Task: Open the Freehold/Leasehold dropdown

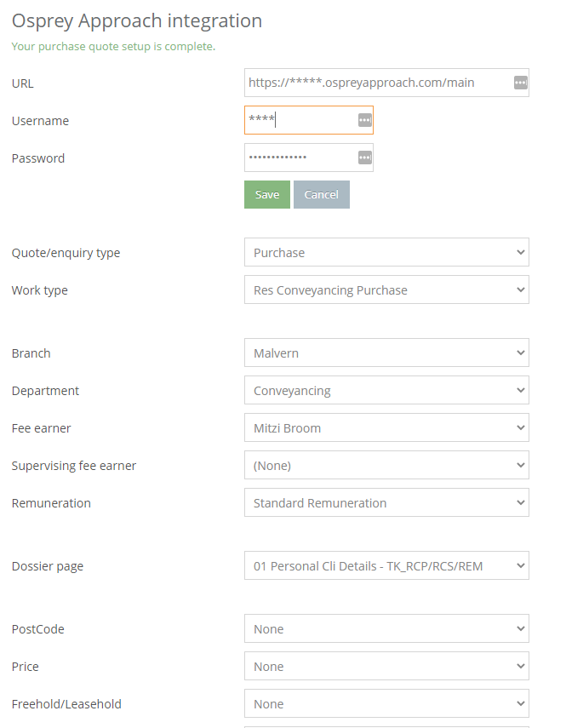Action: click(x=386, y=704)
